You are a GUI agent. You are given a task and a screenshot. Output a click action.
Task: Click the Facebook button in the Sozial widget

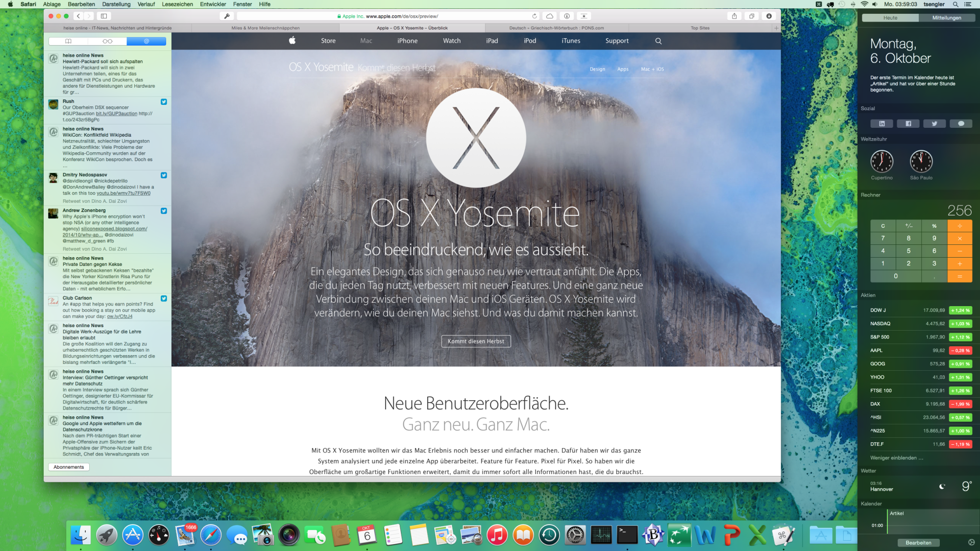point(908,124)
